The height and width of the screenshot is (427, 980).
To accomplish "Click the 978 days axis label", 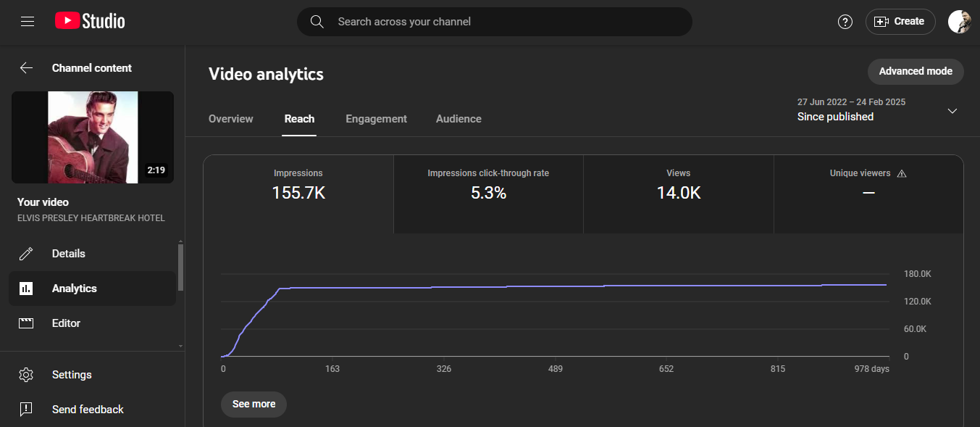I will pyautogui.click(x=871, y=369).
